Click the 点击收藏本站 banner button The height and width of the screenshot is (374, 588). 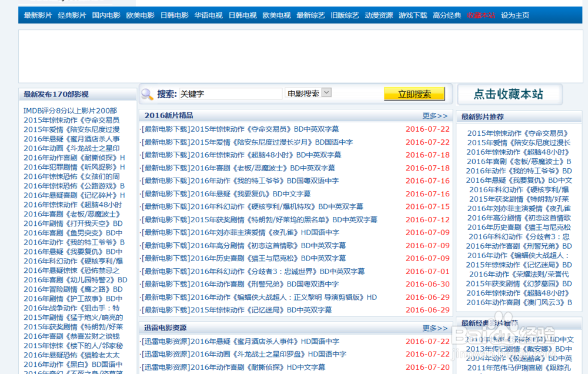[x=509, y=94]
